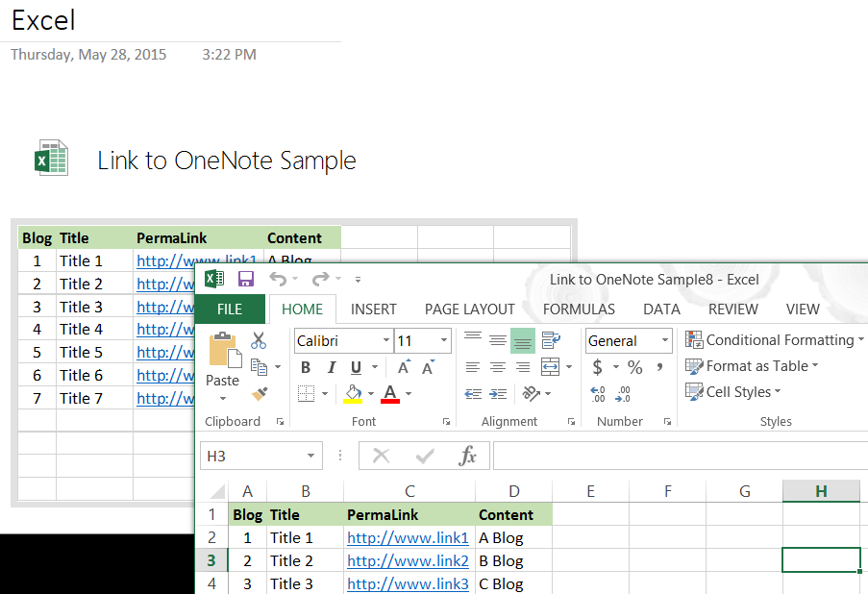
Task: Click Increase Decimal icon
Action: 598,393
